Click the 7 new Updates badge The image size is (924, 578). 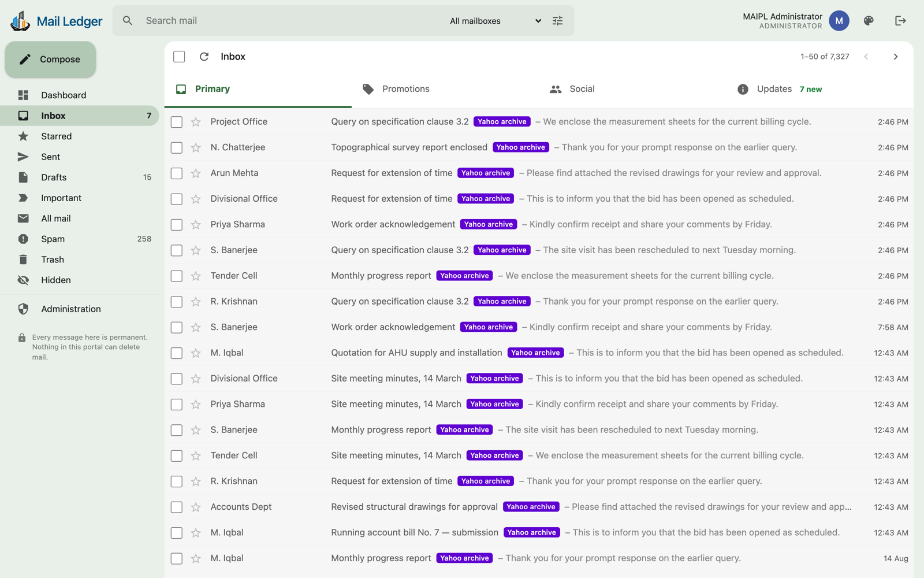[811, 90]
